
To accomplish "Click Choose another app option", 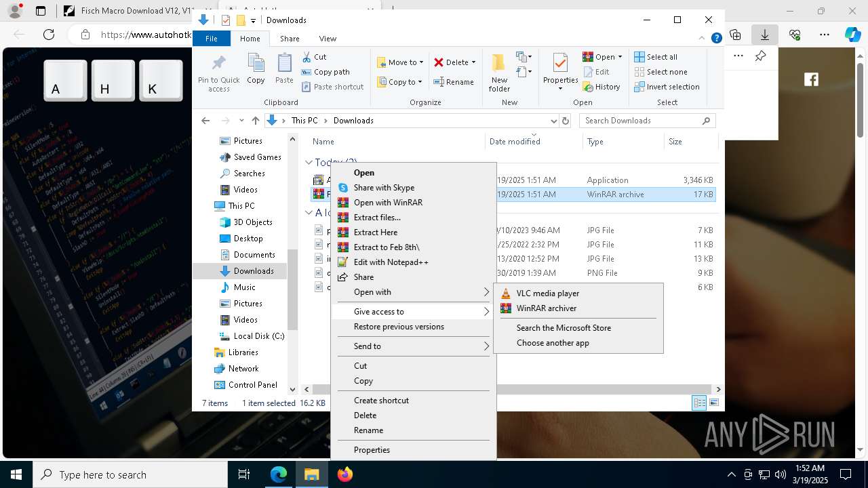I will point(578,343).
